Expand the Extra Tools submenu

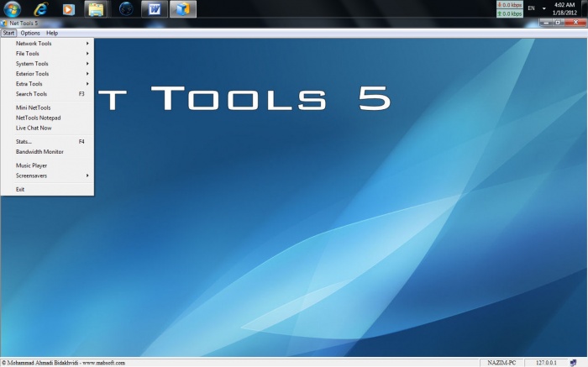[48, 84]
